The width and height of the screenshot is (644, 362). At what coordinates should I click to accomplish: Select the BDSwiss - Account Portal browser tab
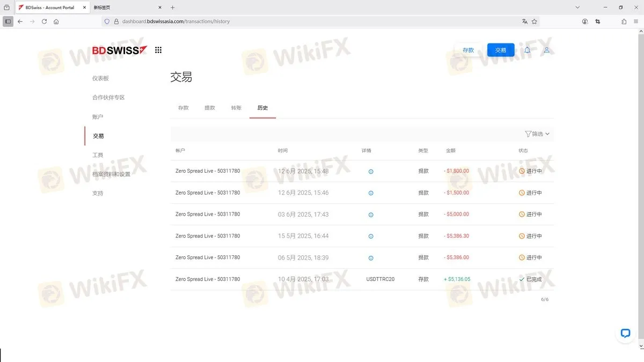pyautogui.click(x=52, y=8)
